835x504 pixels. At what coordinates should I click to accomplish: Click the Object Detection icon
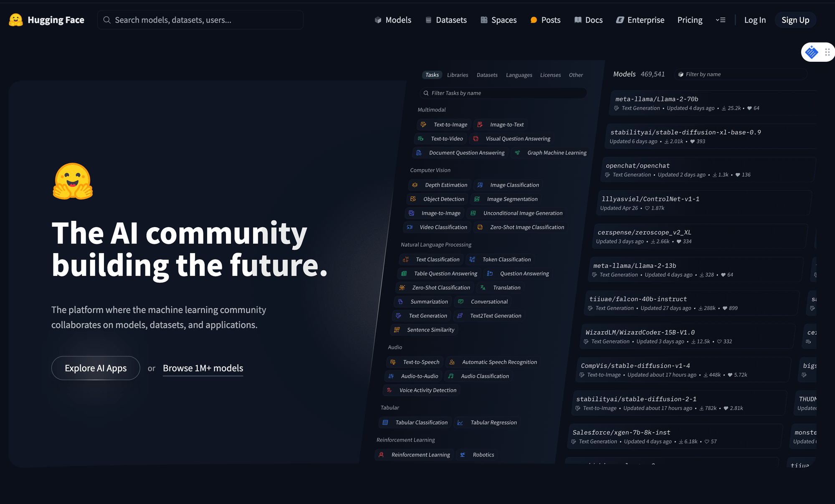[413, 199]
